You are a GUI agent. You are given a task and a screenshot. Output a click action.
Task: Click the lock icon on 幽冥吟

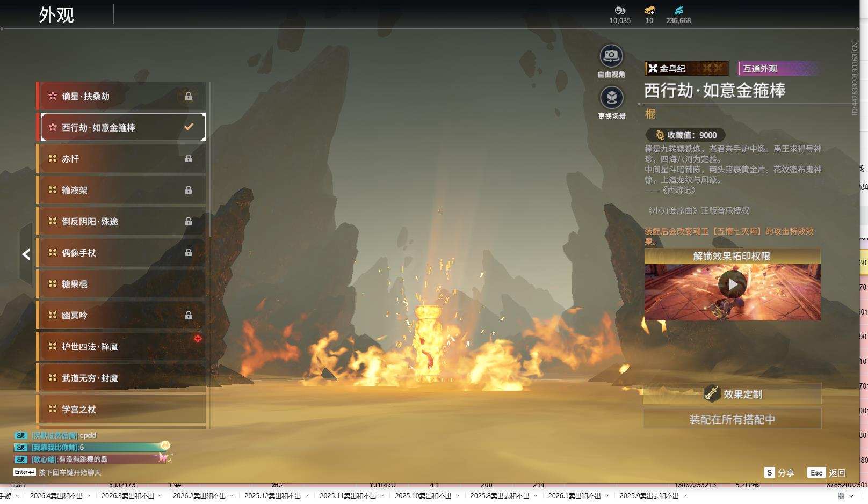(x=189, y=315)
